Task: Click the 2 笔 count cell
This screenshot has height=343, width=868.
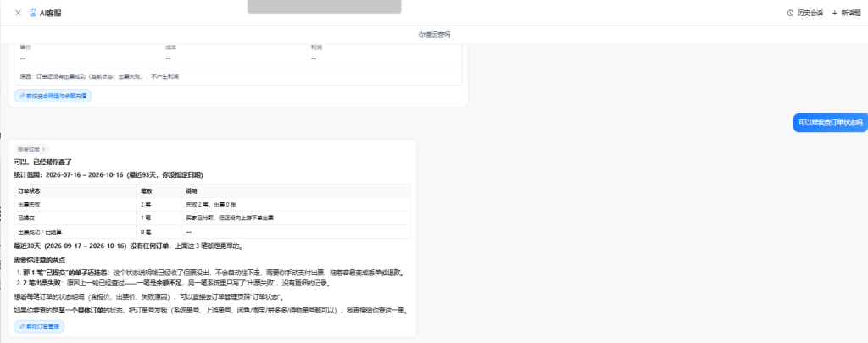Action: [x=159, y=204]
